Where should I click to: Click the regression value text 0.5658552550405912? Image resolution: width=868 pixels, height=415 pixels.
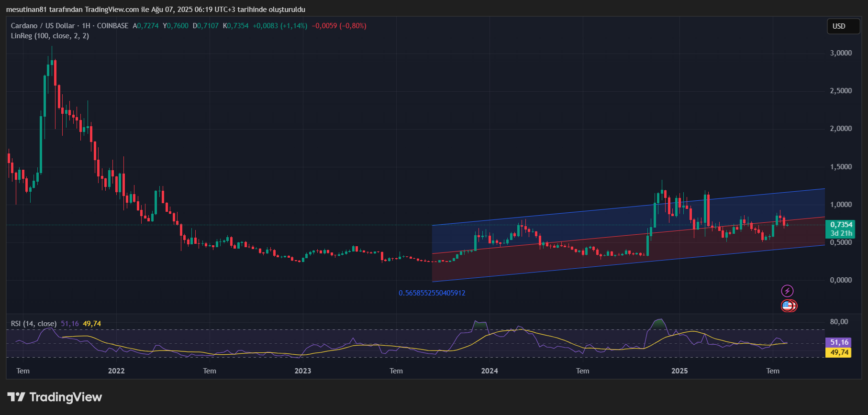[x=432, y=293]
